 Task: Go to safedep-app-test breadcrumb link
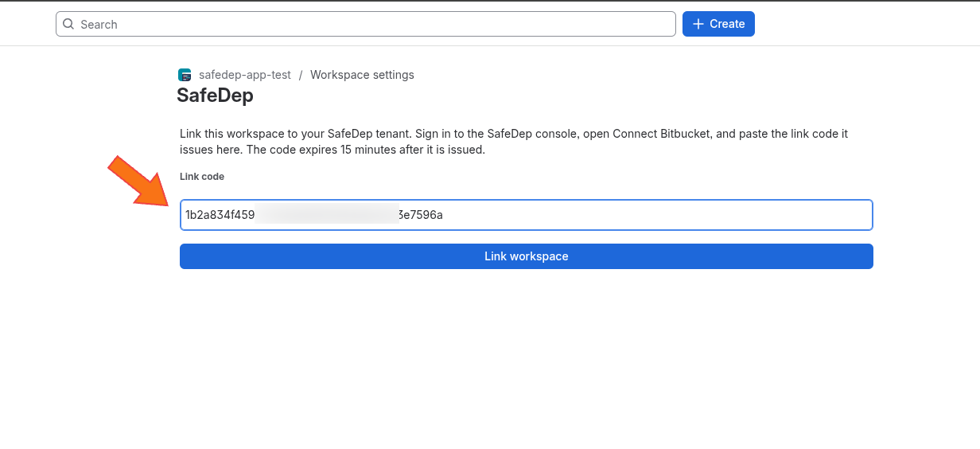coord(245,75)
